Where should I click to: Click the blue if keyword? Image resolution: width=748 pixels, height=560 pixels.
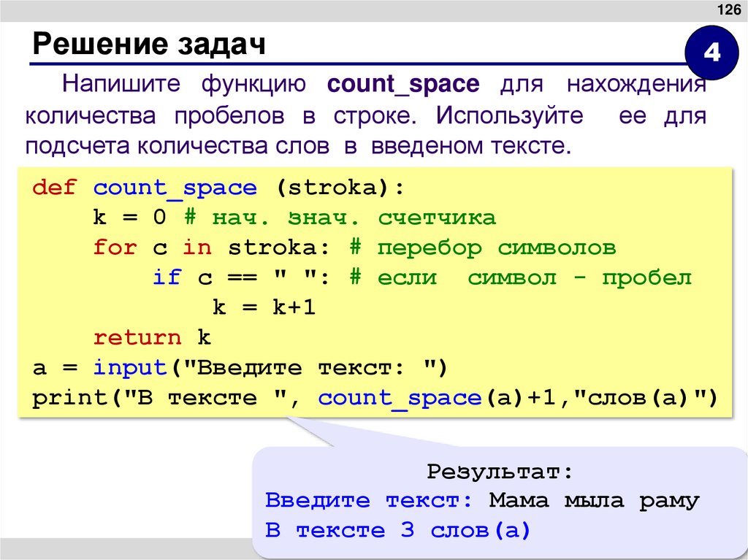point(167,277)
